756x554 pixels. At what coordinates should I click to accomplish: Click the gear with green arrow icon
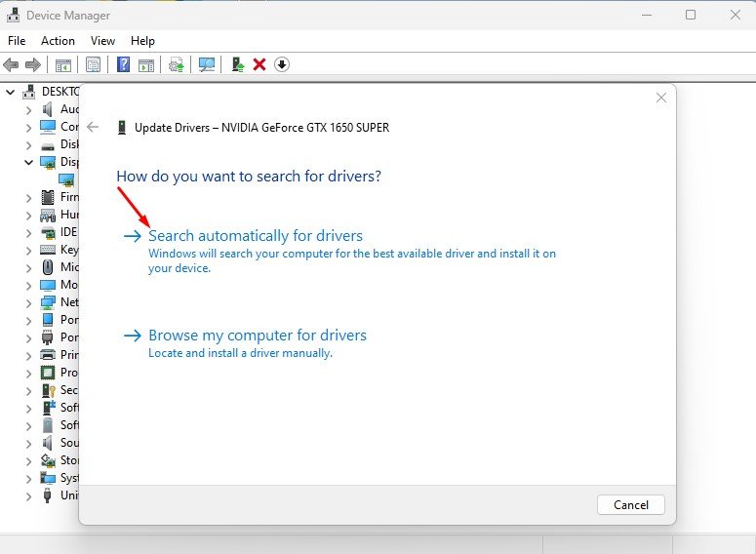coord(177,64)
